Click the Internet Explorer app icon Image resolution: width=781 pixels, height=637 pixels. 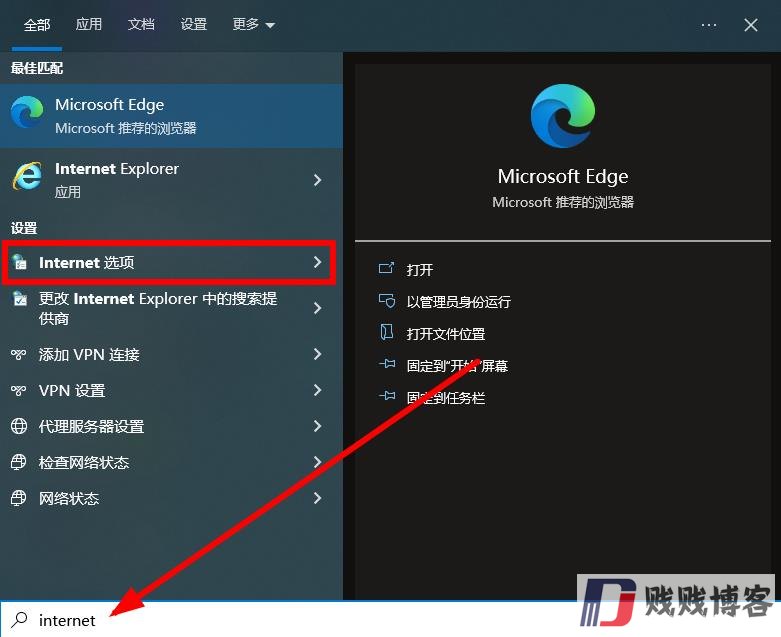(x=27, y=176)
